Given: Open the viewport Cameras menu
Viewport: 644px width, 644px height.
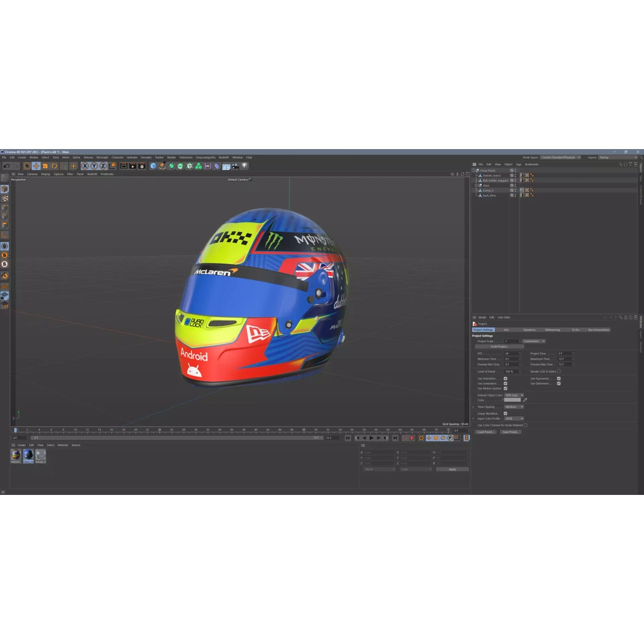Looking at the screenshot, I should [32, 174].
